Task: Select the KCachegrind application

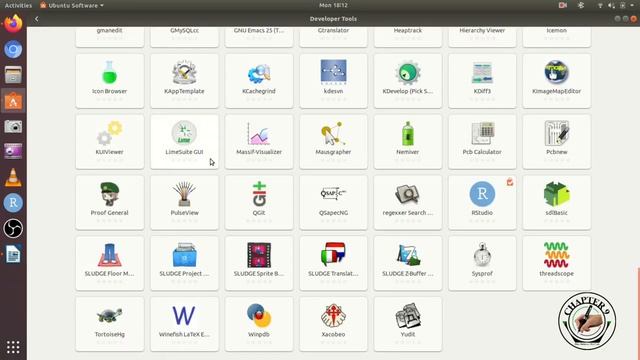Action: point(259,81)
